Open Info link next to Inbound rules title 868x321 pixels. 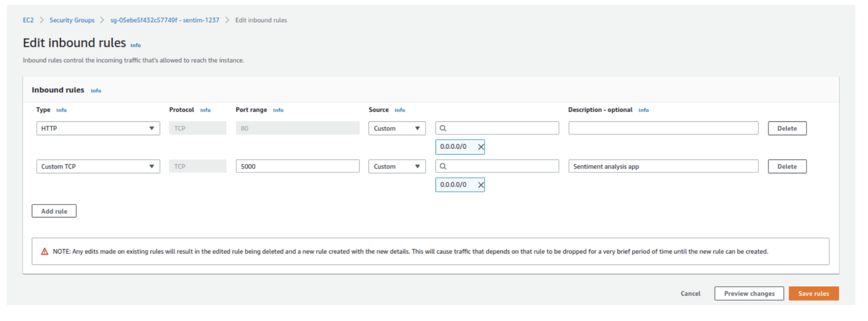[96, 91]
